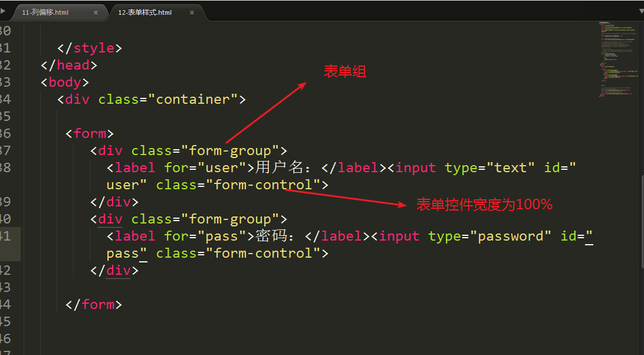
Task: Close the 11-列偏移.html tab
Action: tap(96, 13)
